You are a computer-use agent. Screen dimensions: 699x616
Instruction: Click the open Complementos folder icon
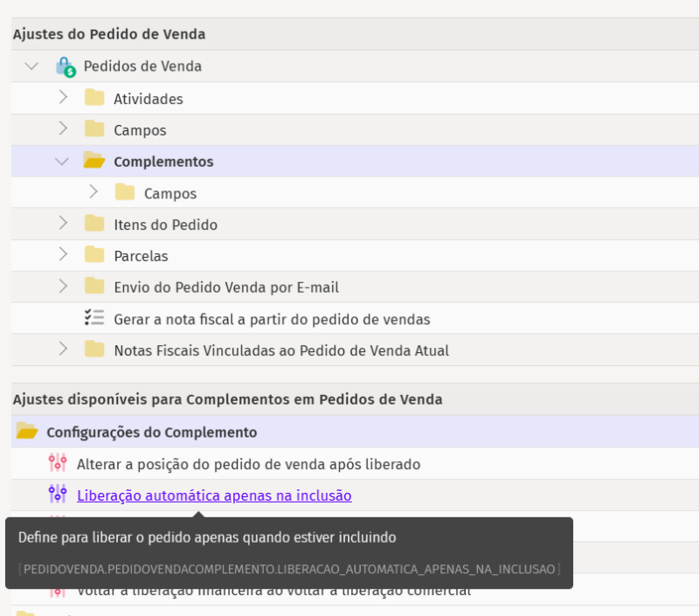93,161
